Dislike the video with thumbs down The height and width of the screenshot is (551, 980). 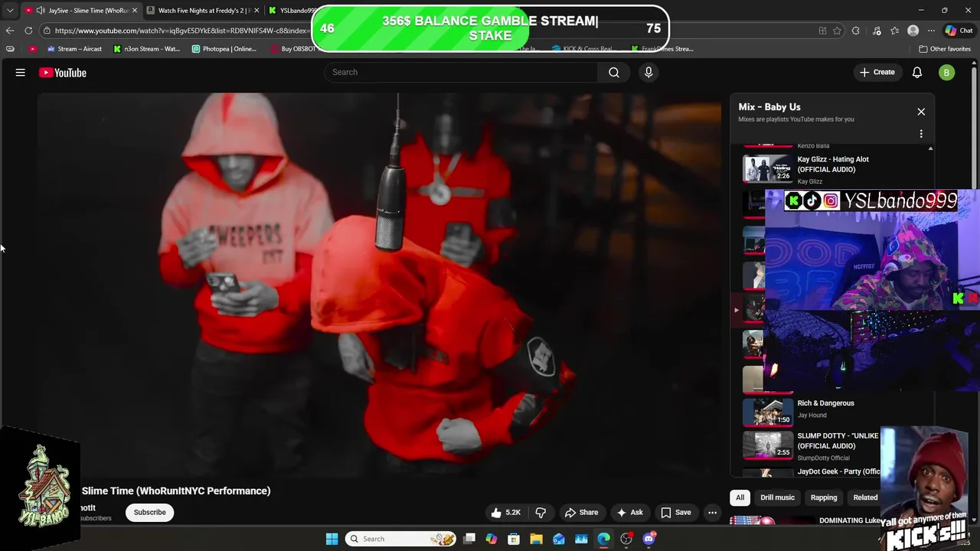[x=541, y=513]
